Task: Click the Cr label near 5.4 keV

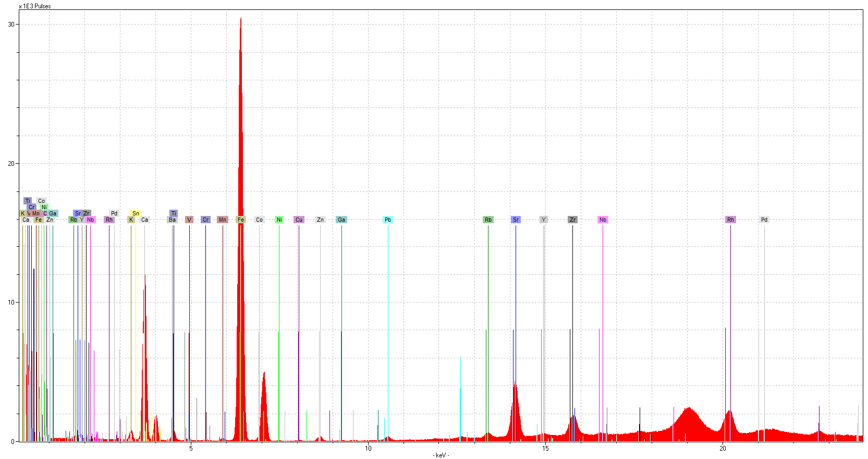Action: tap(205, 220)
